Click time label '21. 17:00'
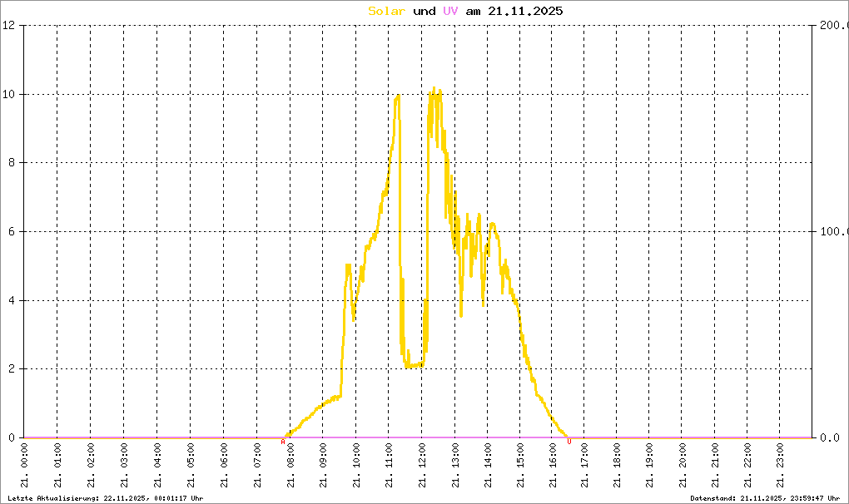The image size is (849, 504). [x=584, y=466]
